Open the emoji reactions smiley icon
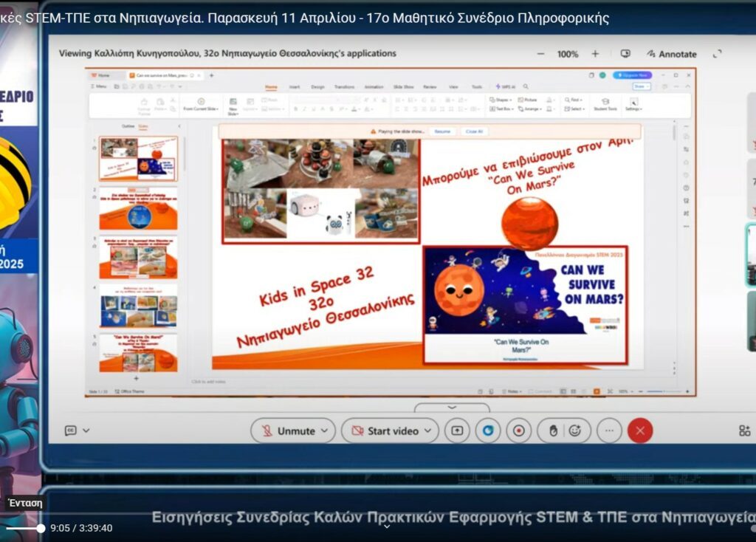The width and height of the screenshot is (756, 542). [574, 430]
